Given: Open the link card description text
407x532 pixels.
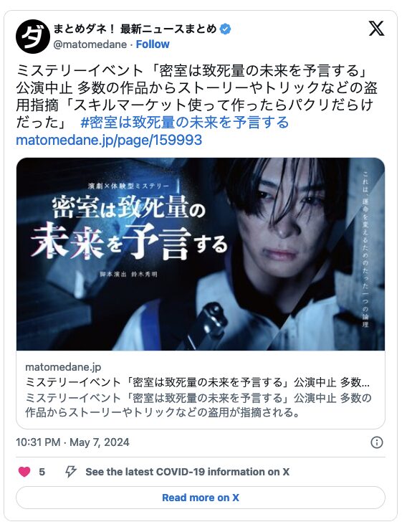Looking at the screenshot, I should point(198,405).
